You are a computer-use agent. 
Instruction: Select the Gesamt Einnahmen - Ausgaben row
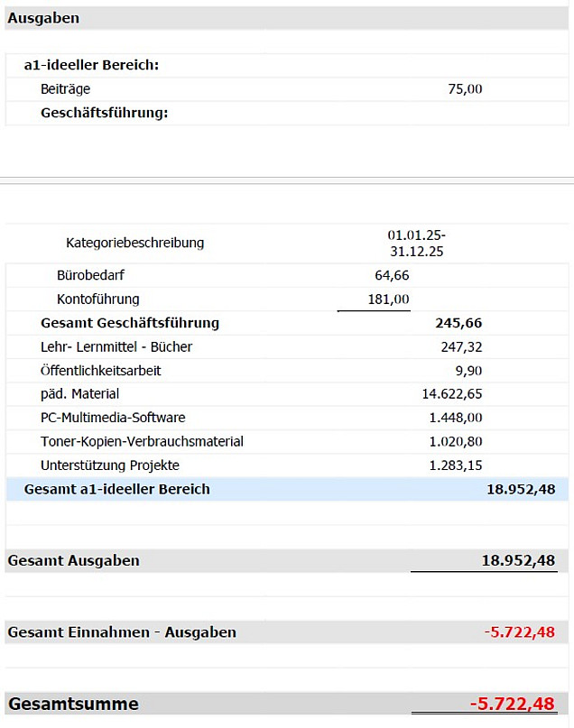(286, 632)
